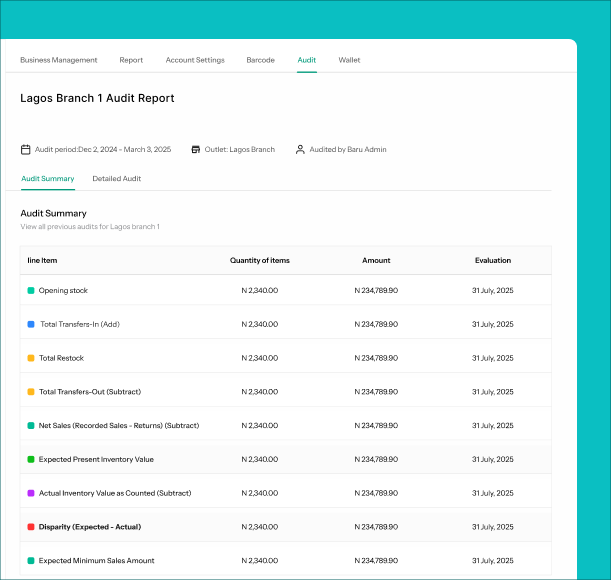Open the Account Settings tab

click(x=195, y=60)
